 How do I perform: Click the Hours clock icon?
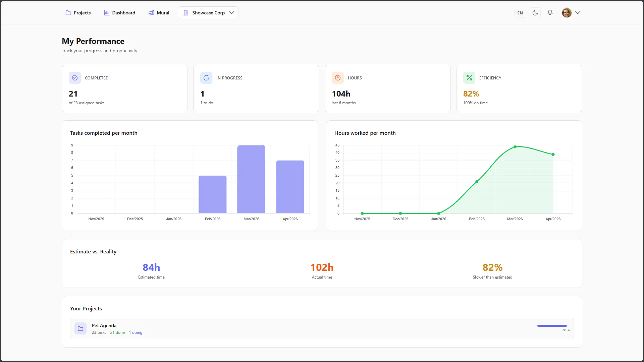338,78
